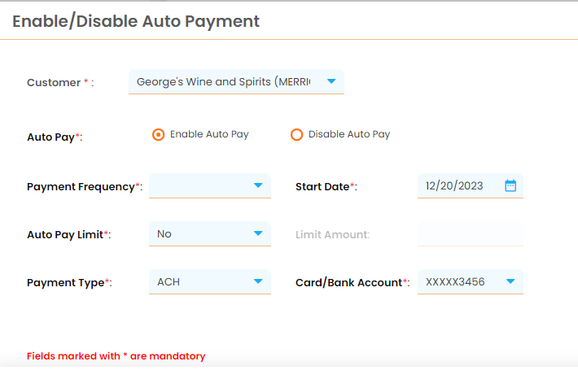Select the Enable Auto Pay radio button

159,134
